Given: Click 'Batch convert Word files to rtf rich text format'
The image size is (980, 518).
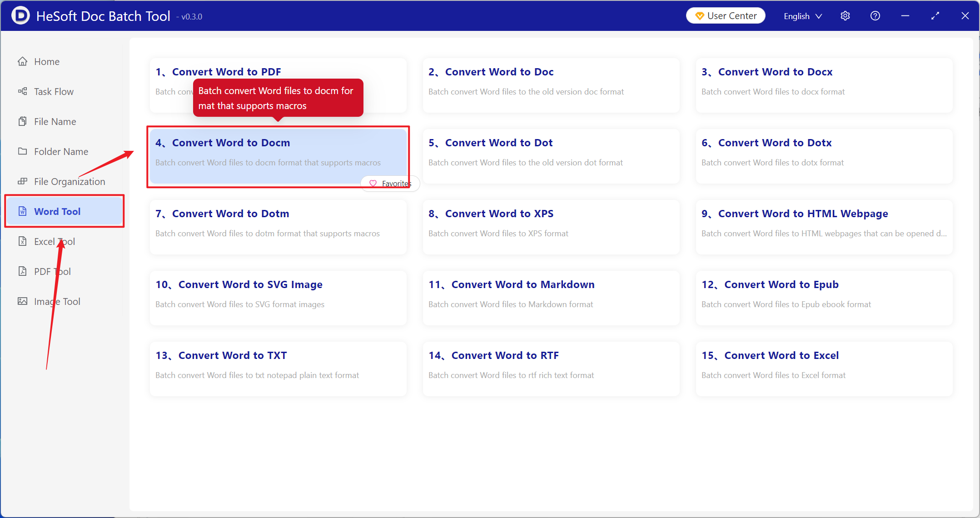Looking at the screenshot, I should click(511, 375).
